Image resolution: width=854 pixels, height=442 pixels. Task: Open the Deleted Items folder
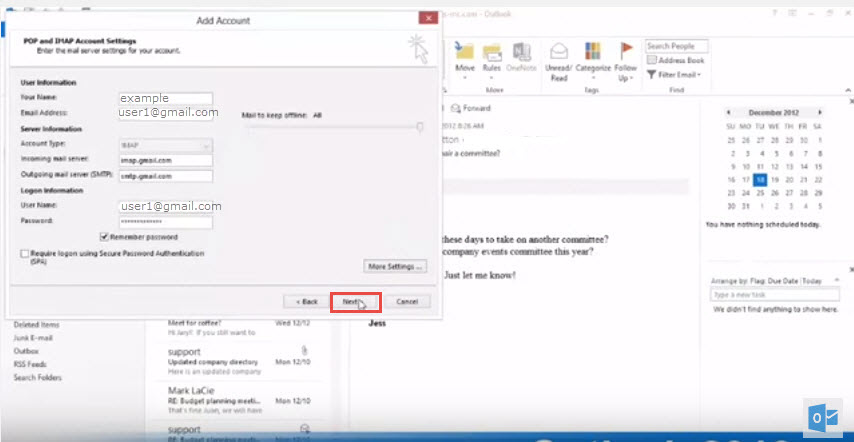[x=36, y=325]
